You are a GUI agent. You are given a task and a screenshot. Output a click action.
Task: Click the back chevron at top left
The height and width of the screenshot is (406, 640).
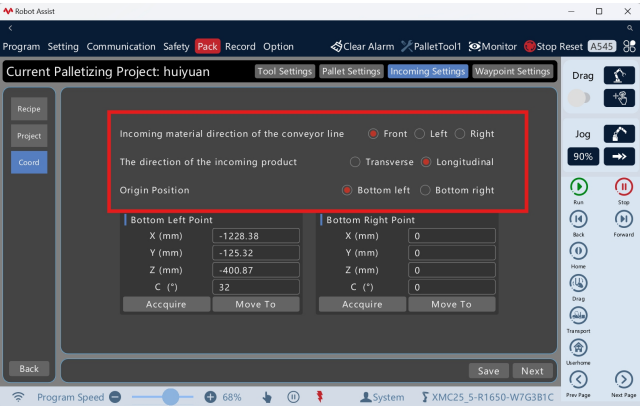10,28
